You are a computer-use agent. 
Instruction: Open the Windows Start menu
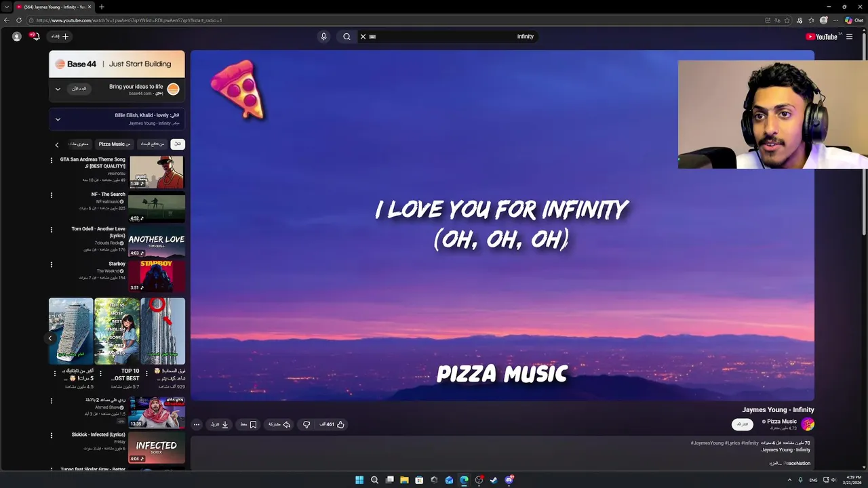click(359, 480)
